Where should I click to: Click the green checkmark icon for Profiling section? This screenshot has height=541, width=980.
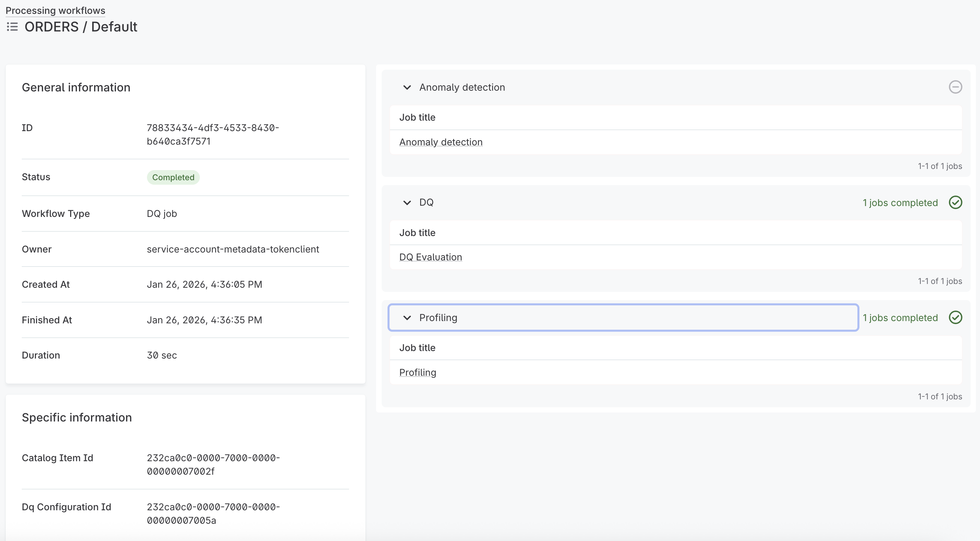pos(956,317)
